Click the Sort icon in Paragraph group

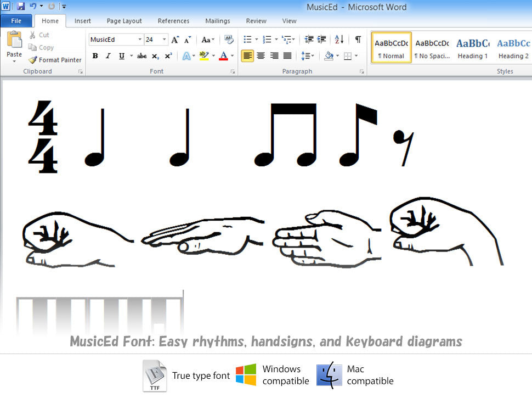click(339, 40)
